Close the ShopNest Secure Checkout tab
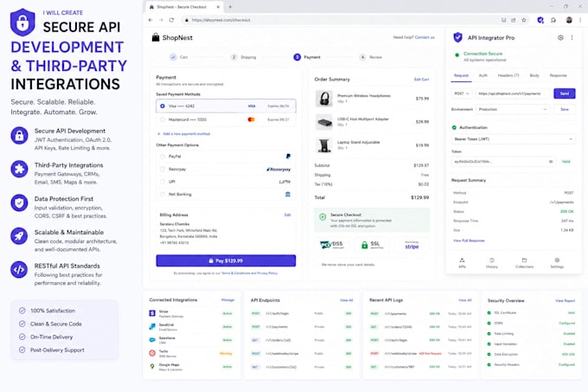 click(x=218, y=7)
